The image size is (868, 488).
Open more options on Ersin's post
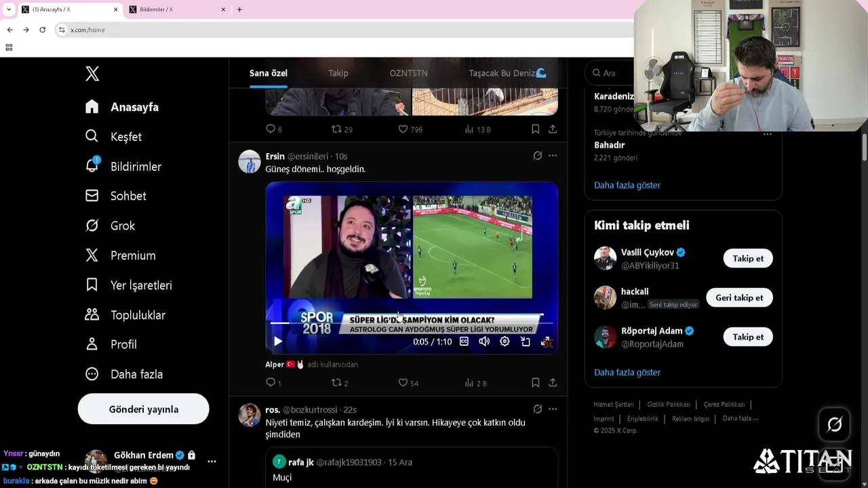tap(553, 156)
